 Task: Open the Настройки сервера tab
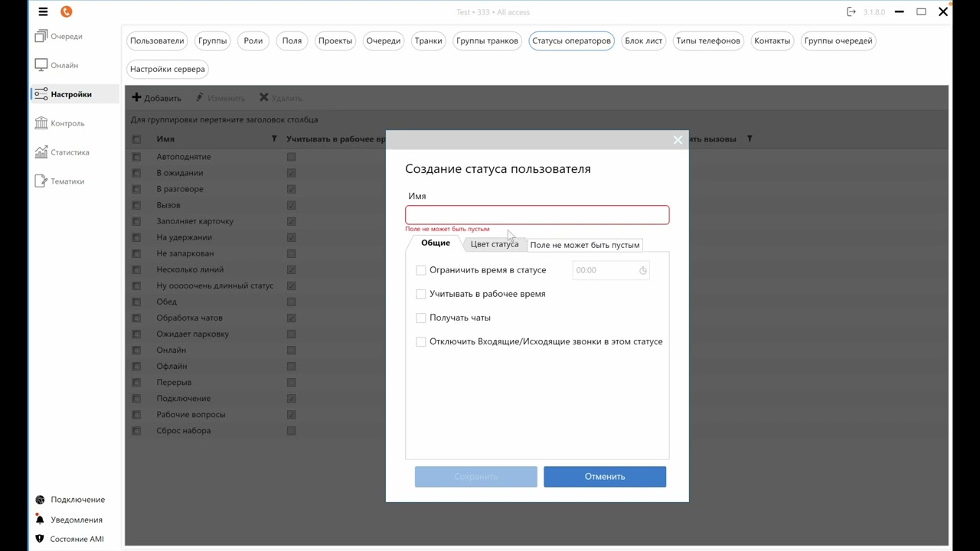click(x=168, y=69)
